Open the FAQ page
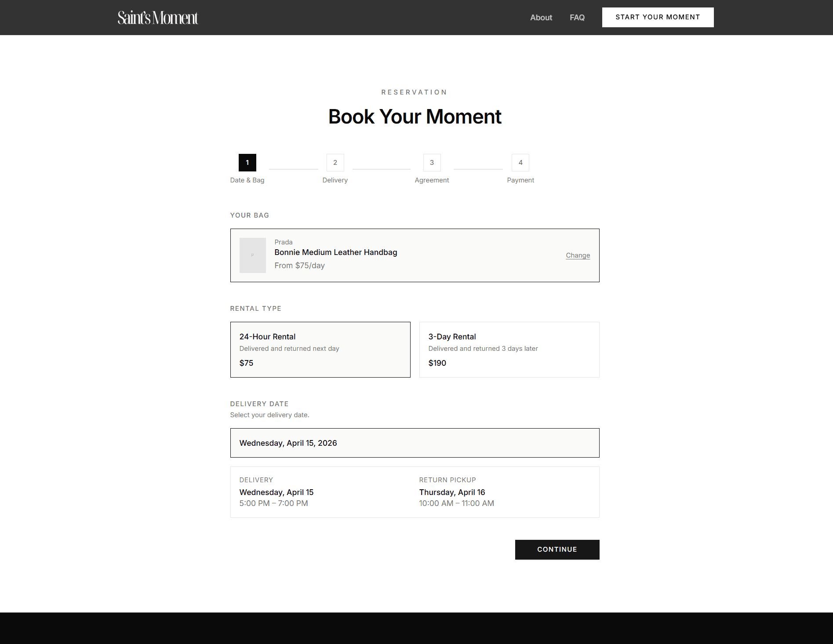 click(x=577, y=18)
